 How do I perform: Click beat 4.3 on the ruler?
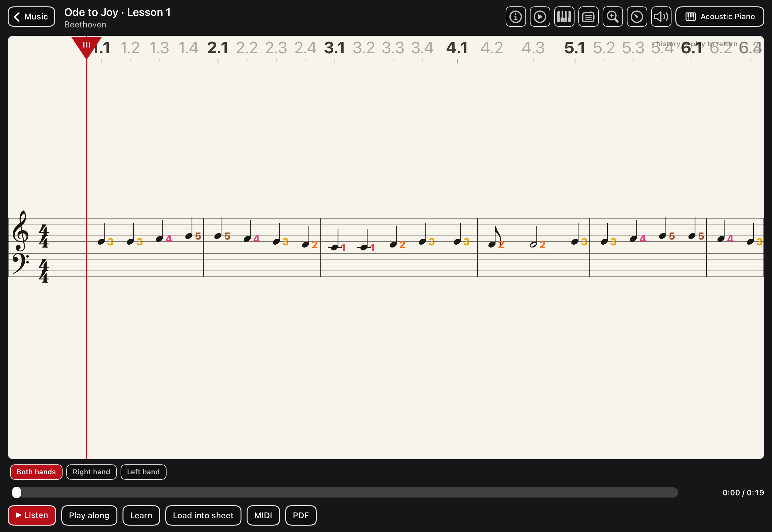533,48
